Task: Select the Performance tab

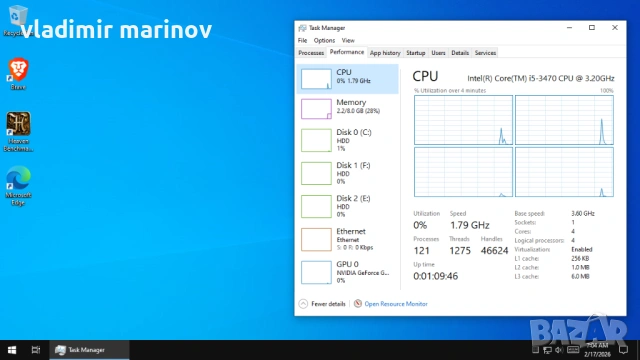Action: coord(347,52)
